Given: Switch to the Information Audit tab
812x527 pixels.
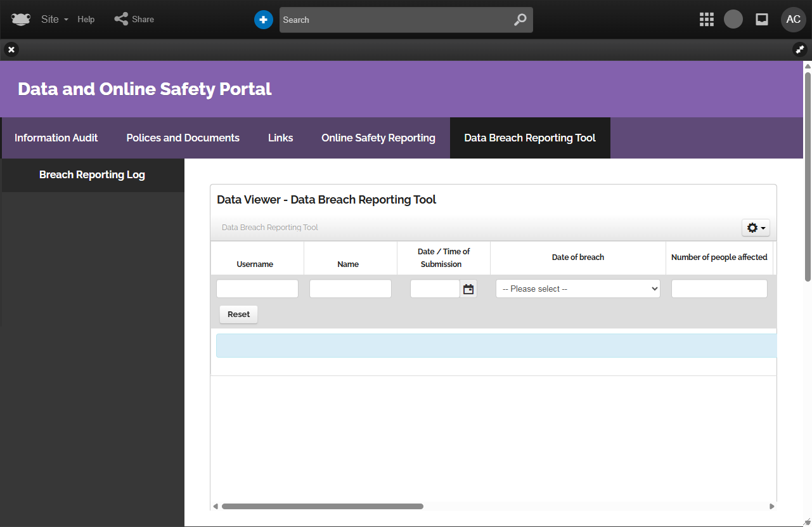Looking at the screenshot, I should 56,138.
